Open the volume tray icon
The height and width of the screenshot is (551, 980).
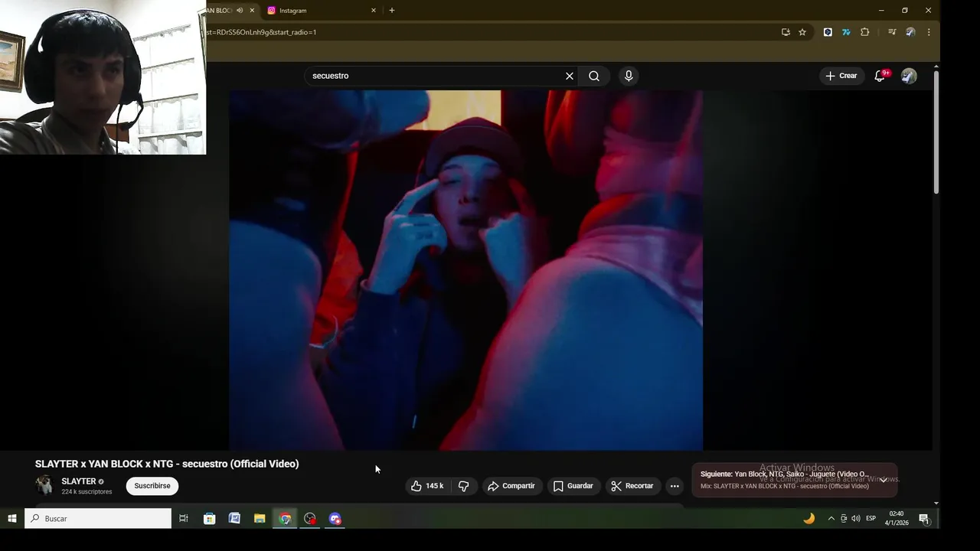856,518
